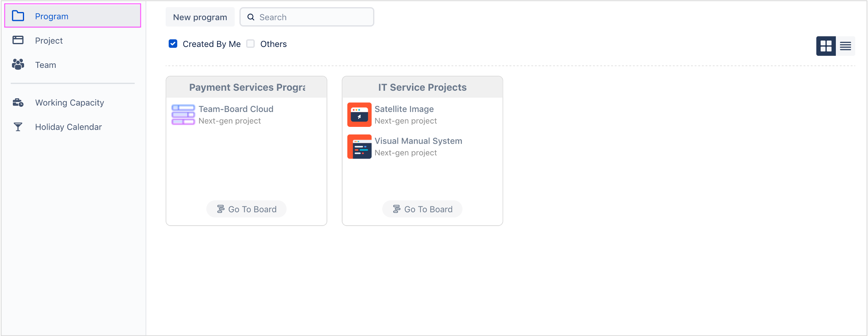Viewport: 868px width, 336px height.
Task: Click the New program button
Action: click(200, 17)
